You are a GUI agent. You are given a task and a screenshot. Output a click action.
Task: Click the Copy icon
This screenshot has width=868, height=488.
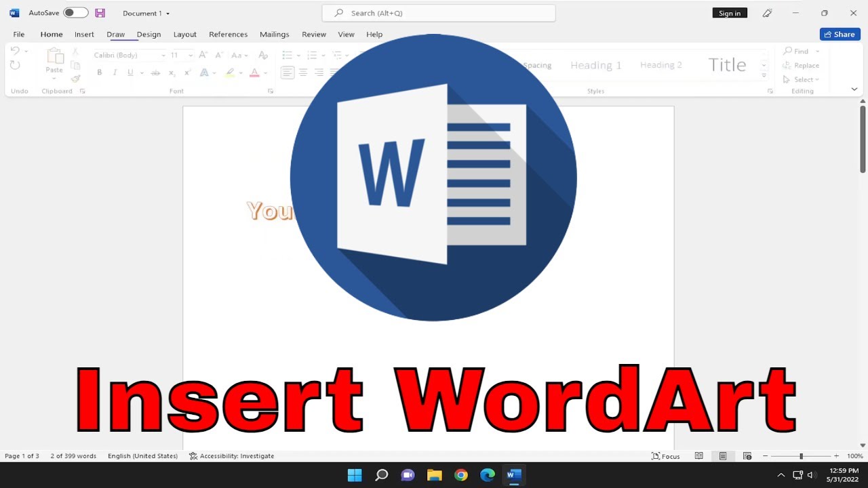point(75,65)
